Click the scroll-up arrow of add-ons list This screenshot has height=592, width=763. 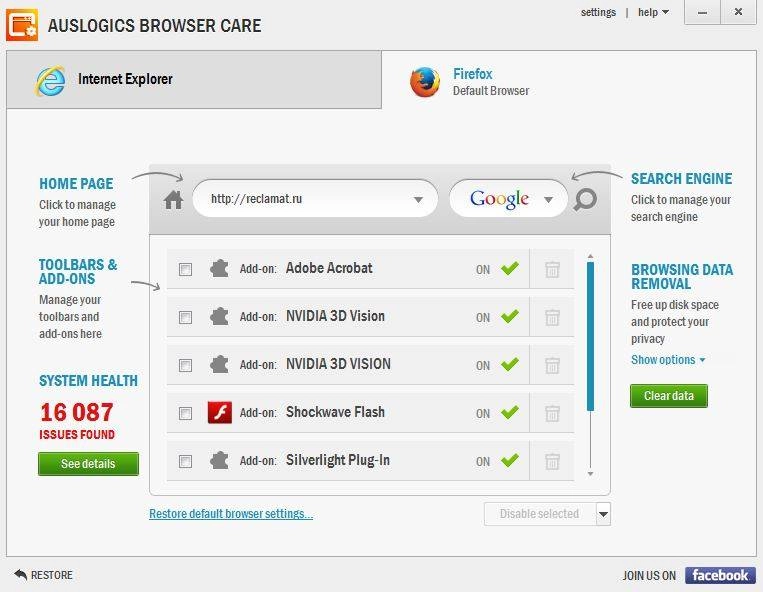(x=590, y=256)
